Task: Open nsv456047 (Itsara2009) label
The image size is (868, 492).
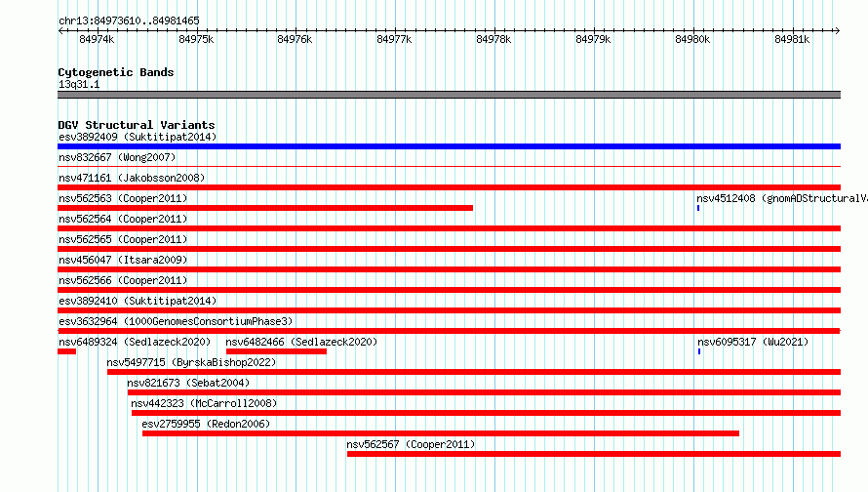Action: click(x=123, y=260)
